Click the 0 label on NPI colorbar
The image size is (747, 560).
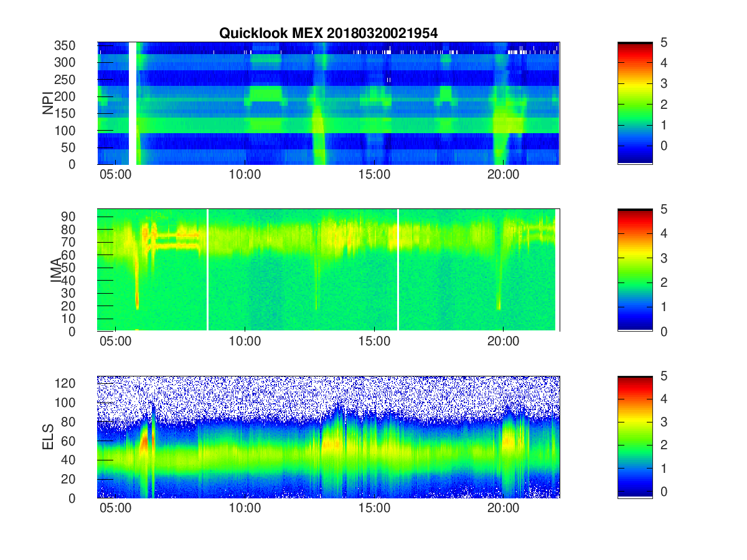(664, 145)
